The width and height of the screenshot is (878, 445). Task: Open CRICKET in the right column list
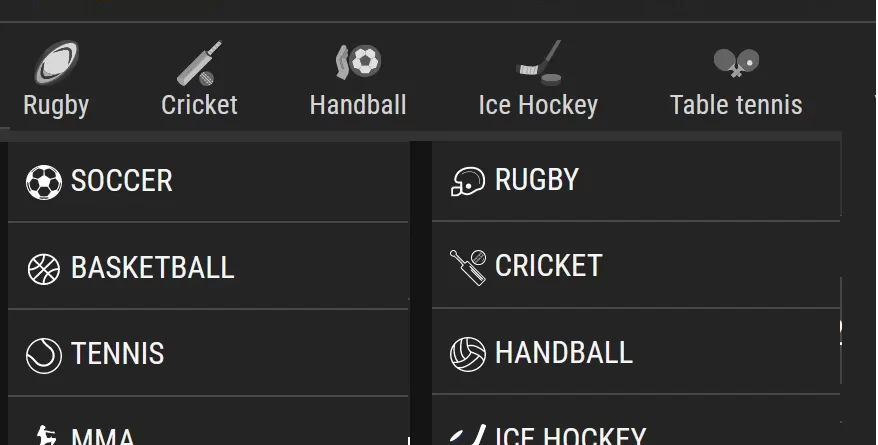click(x=636, y=265)
